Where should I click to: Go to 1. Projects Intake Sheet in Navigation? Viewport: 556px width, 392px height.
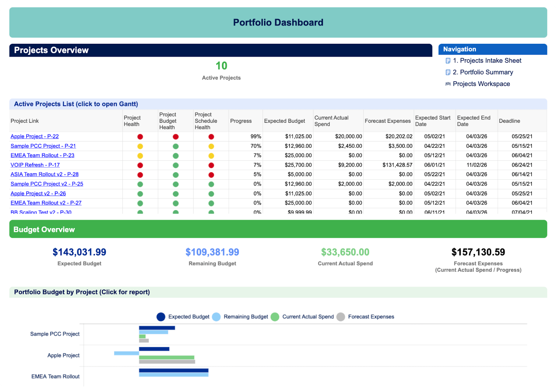(x=487, y=61)
